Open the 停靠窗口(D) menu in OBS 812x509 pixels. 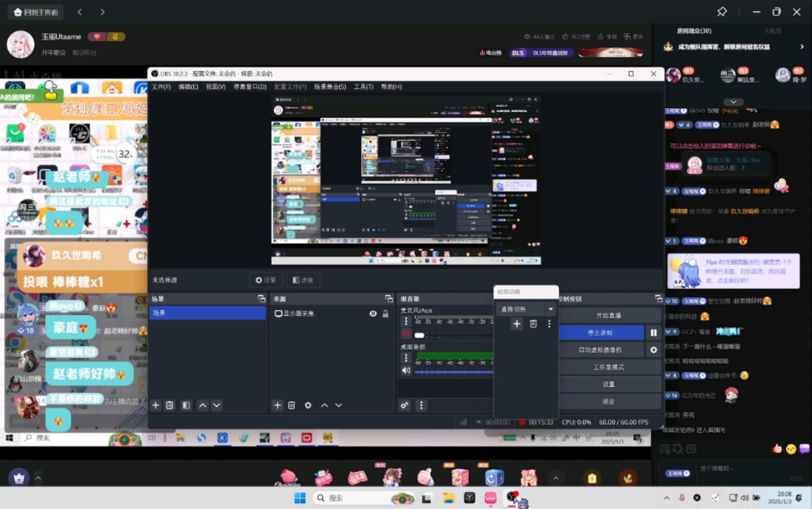(250, 87)
